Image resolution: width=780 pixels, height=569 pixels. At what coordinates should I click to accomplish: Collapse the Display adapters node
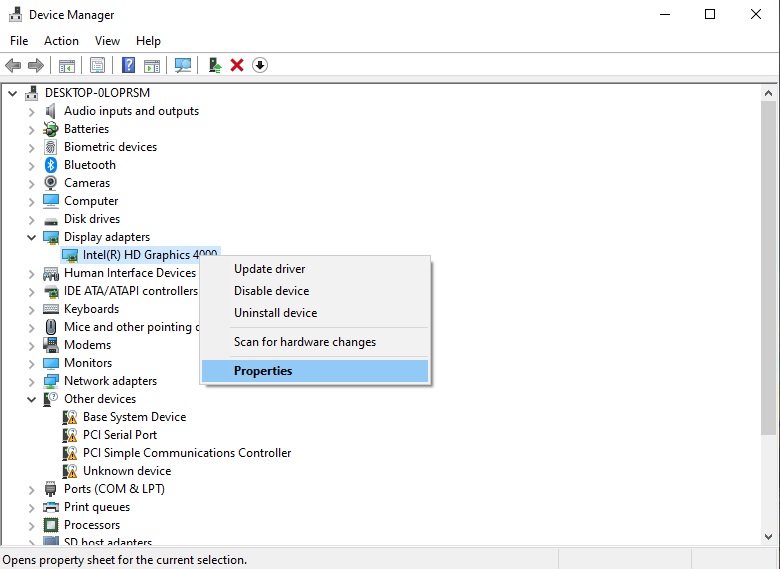tap(31, 237)
